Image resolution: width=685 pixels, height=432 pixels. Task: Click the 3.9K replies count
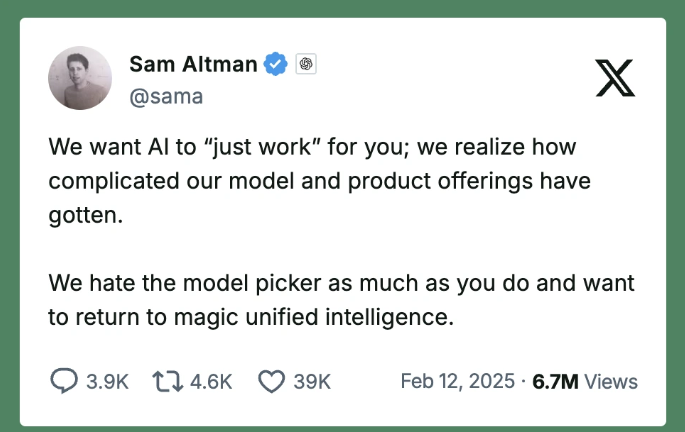click(x=108, y=381)
